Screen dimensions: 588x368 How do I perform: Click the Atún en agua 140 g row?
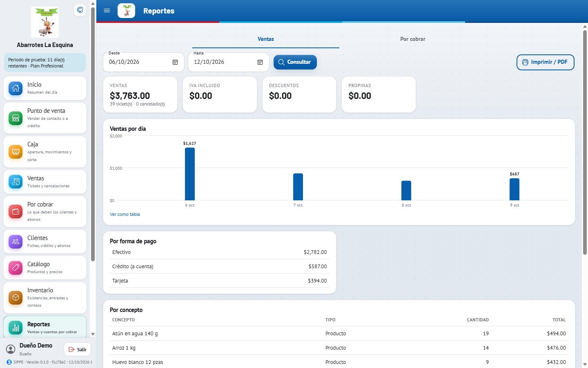(x=339, y=334)
